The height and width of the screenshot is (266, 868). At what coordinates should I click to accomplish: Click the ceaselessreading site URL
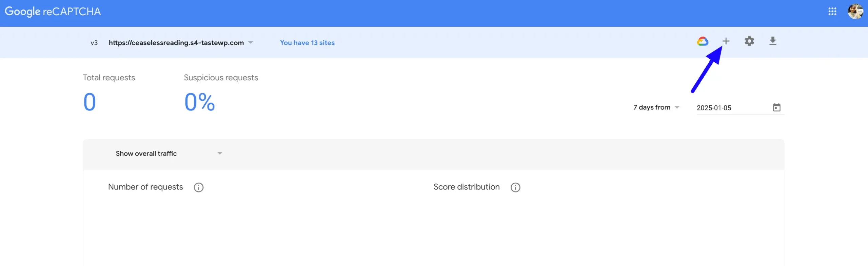[176, 43]
